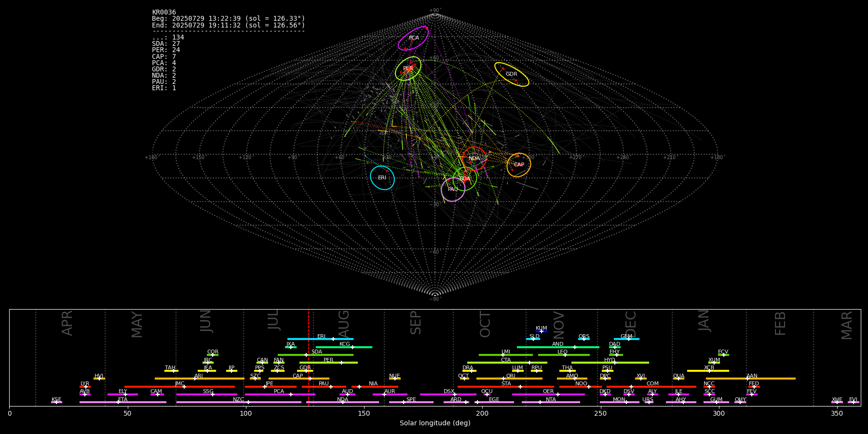Click the AAN shower bar in timeline

point(751,379)
